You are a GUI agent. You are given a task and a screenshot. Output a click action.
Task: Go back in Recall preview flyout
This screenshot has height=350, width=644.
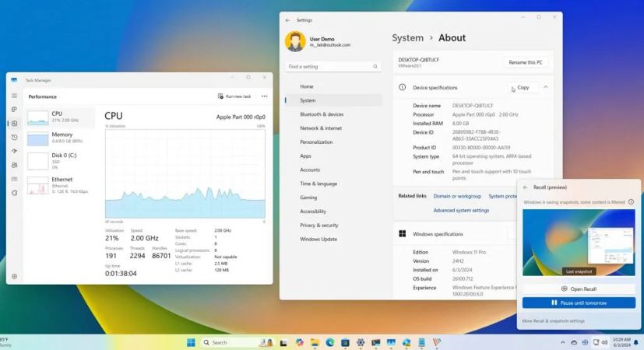pyautogui.click(x=526, y=187)
